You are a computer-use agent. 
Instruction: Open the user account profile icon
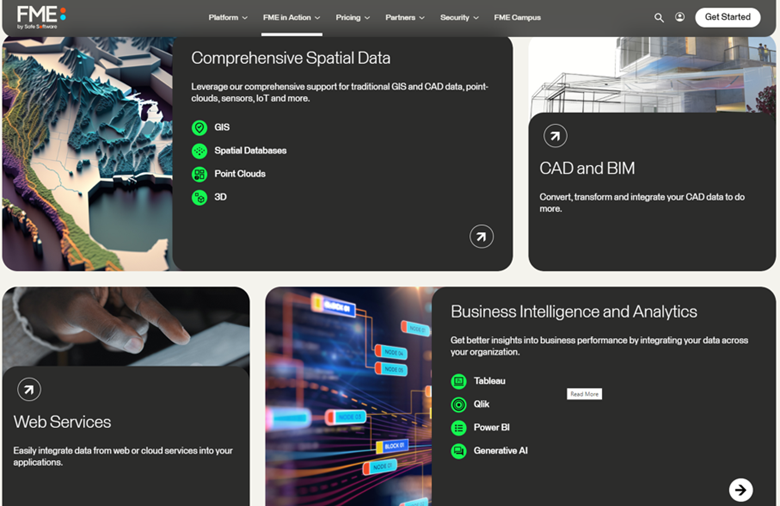680,17
